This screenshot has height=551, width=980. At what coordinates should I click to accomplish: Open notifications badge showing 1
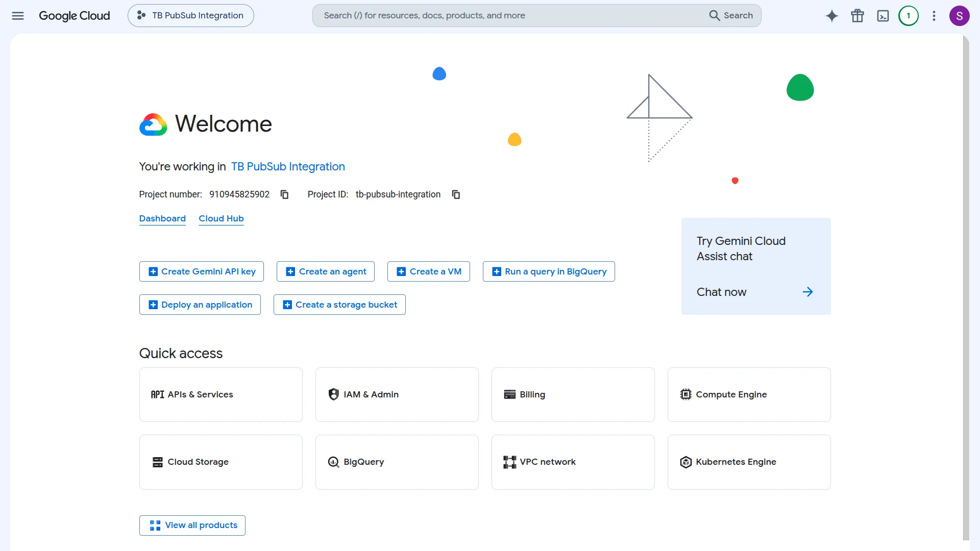point(909,16)
